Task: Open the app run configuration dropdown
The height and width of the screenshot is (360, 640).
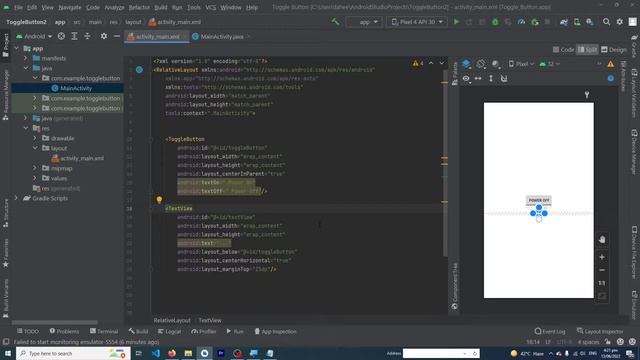Action: [x=364, y=22]
